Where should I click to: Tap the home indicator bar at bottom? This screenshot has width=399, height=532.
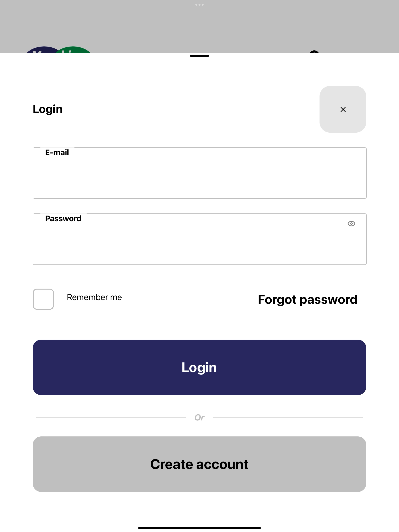click(199, 528)
